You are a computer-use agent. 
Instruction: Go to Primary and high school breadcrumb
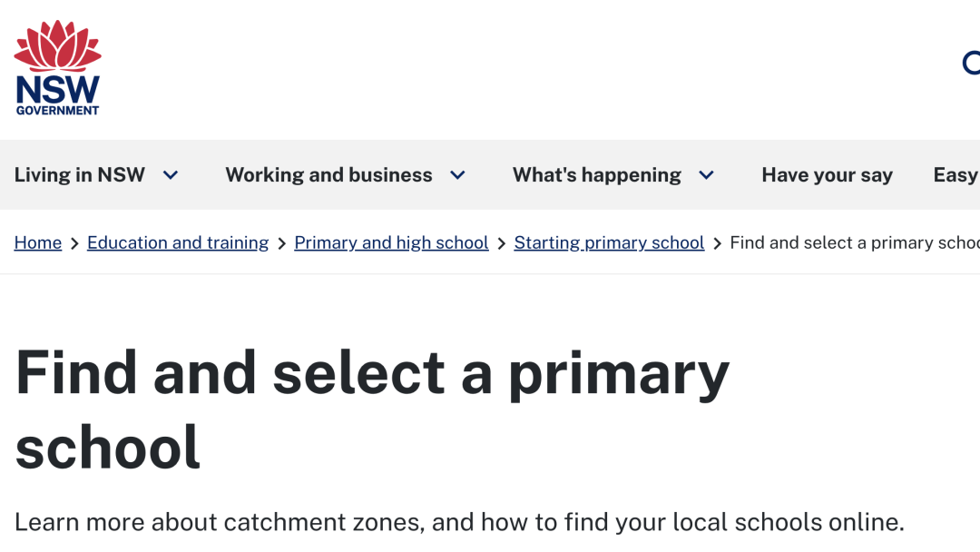tap(391, 243)
